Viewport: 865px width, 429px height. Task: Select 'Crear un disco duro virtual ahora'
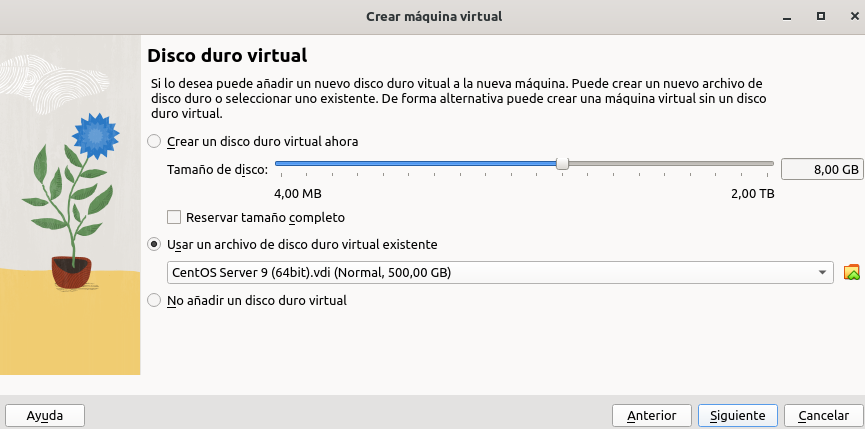click(154, 142)
